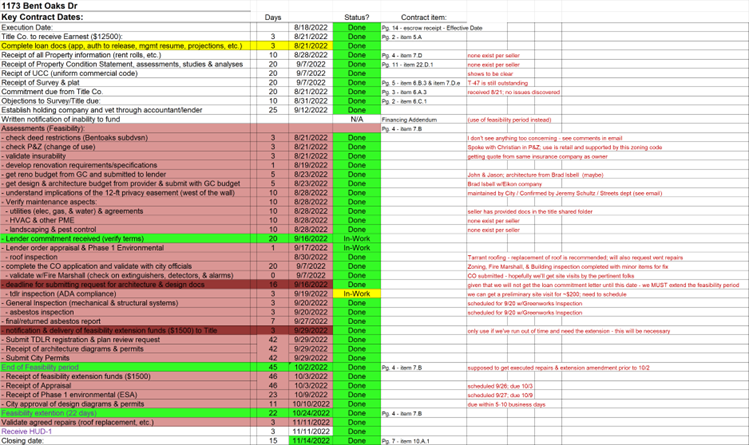Click the 'Status?' column header cell
Image resolution: width=749 pixels, height=445 pixels.
pos(356,17)
